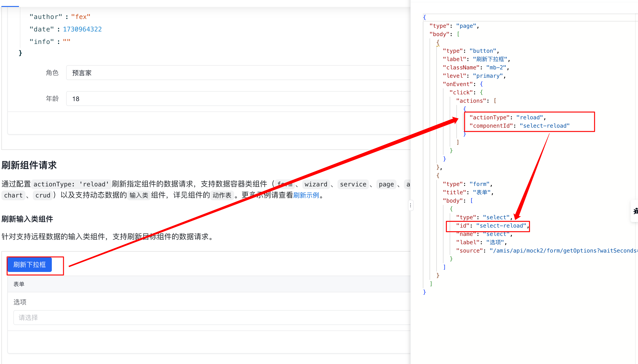Viewport: 638px width, 364px height.
Task: Click the 角色 field label
Action: click(52, 73)
